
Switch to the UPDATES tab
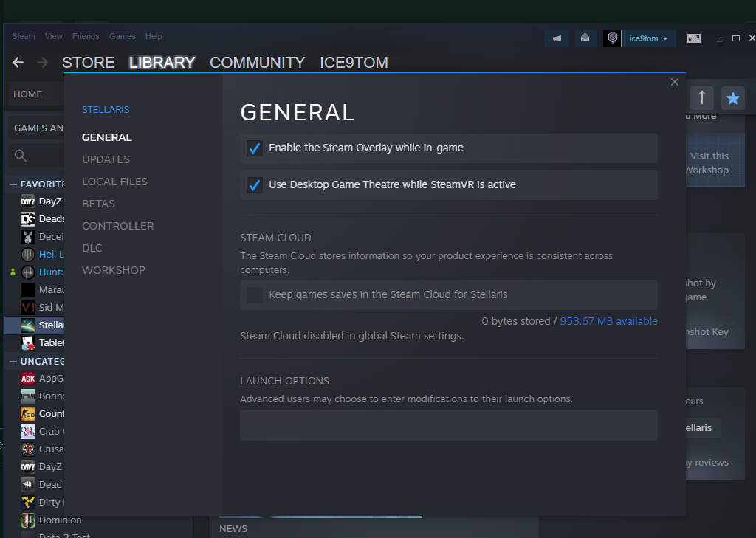pyautogui.click(x=106, y=159)
